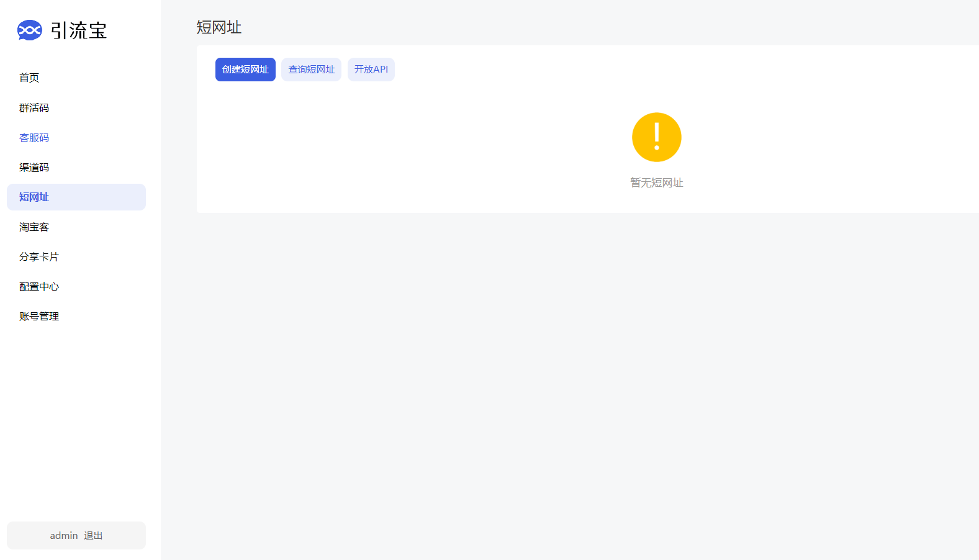This screenshot has height=560, width=979.
Task: Open 群活码 in the sidebar
Action: pyautogui.click(x=34, y=107)
